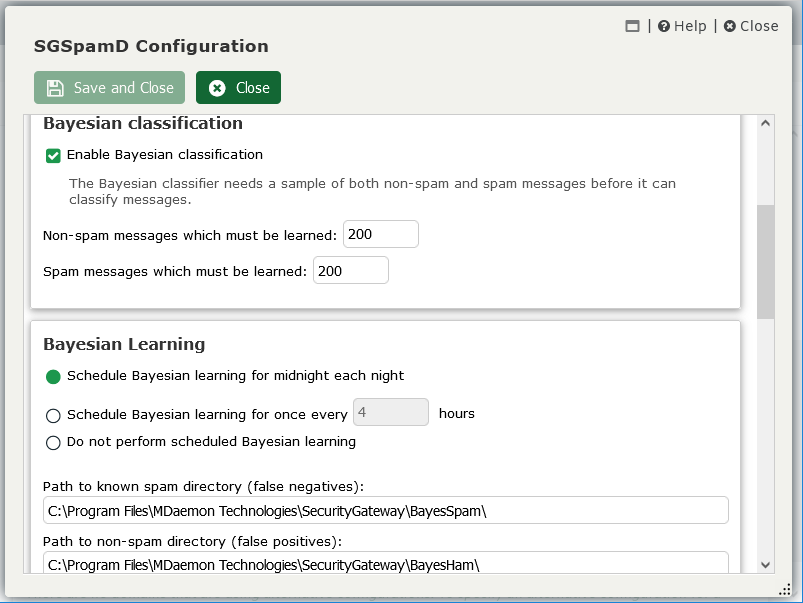Edit the non-spam messages learned count
This screenshot has height=603, width=803.
(x=380, y=233)
